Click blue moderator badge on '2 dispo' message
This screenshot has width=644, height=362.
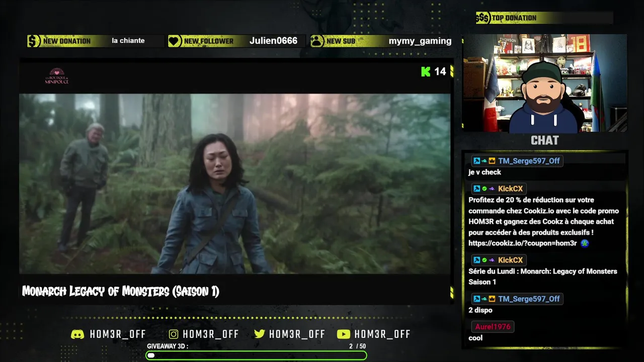click(x=476, y=299)
